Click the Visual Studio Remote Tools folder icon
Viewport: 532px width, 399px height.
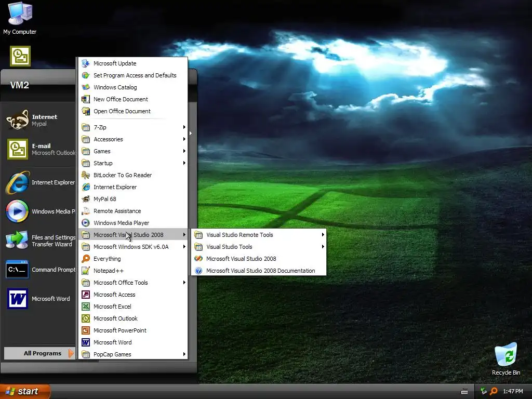click(198, 235)
